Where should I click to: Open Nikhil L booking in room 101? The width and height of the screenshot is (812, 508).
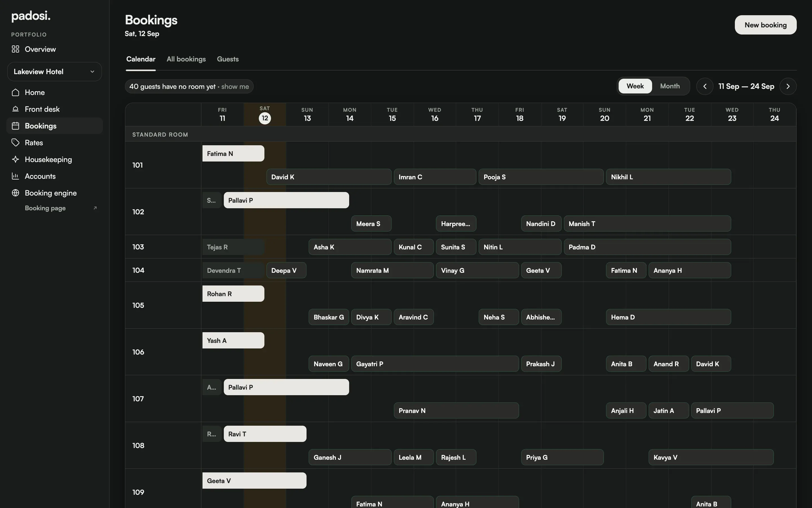pyautogui.click(x=668, y=177)
